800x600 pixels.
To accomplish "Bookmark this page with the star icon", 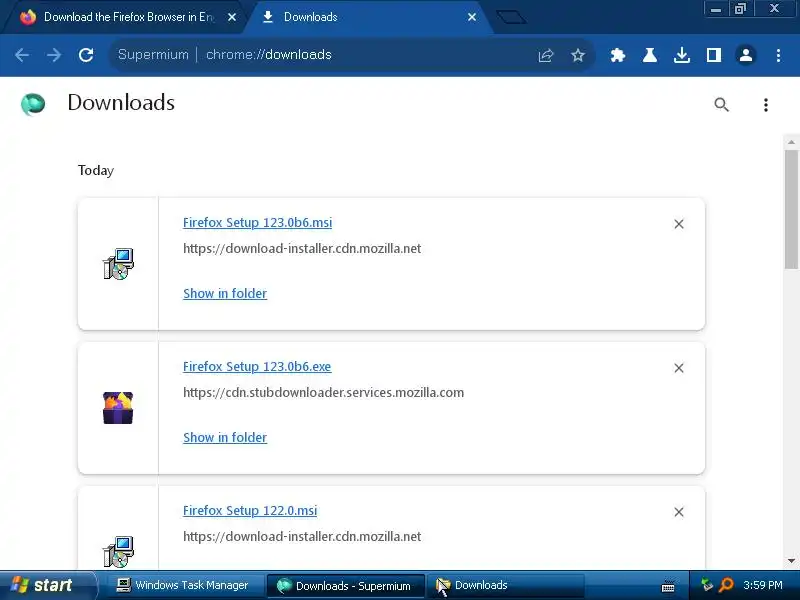I will coord(578,55).
